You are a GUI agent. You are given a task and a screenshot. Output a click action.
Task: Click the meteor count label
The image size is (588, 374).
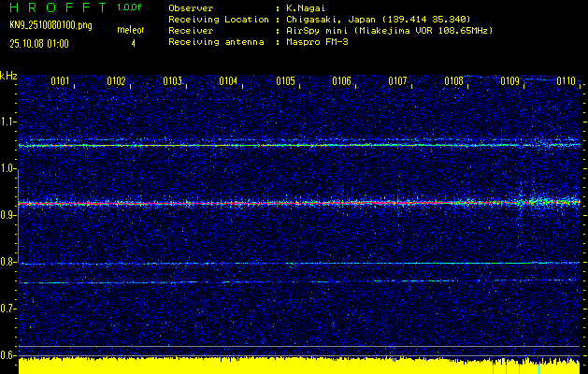click(x=130, y=31)
